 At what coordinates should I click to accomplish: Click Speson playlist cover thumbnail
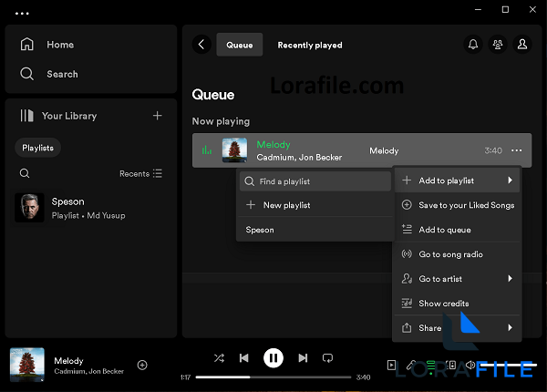[x=30, y=208]
